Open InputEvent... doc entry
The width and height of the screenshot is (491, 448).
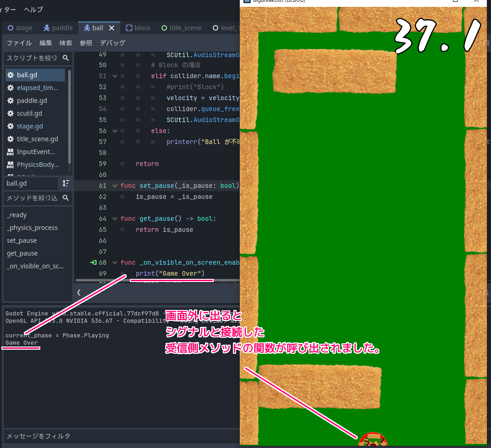coord(35,152)
